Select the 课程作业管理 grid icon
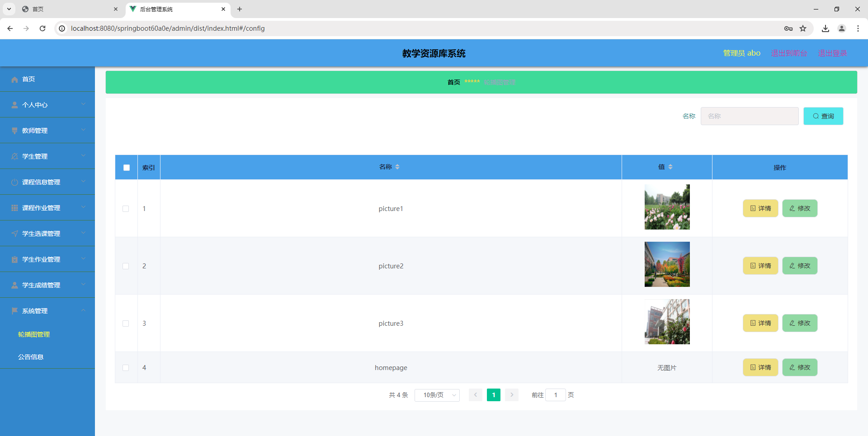The height and width of the screenshot is (436, 868). tap(14, 207)
